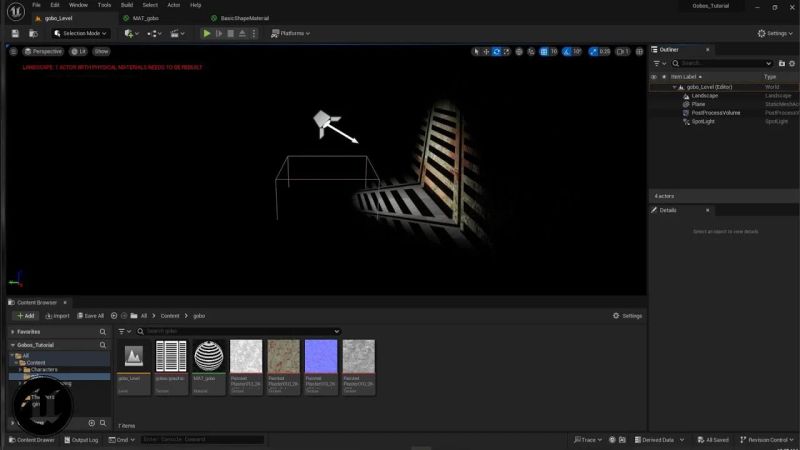Open the Build menu
The width and height of the screenshot is (800, 450).
pos(127,5)
